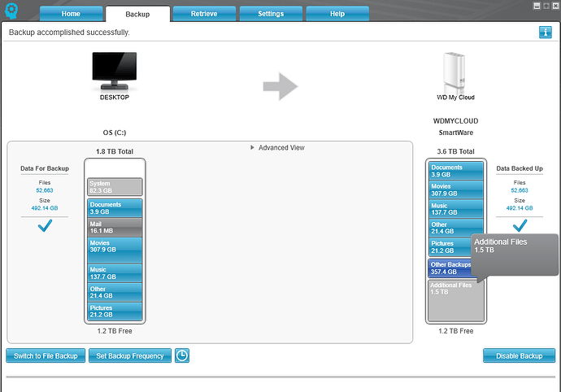Click the Files count 52,663 under Data Backed Up
Viewport: 561px width, 392px height.
(520, 190)
